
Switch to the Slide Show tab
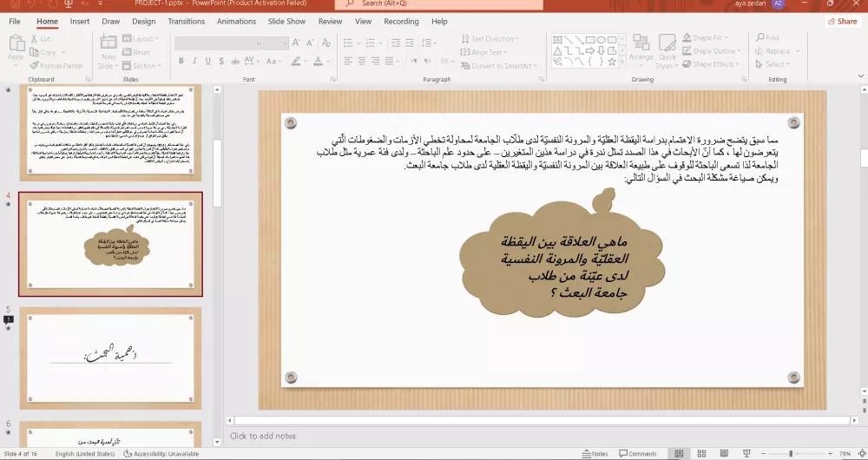point(286,21)
